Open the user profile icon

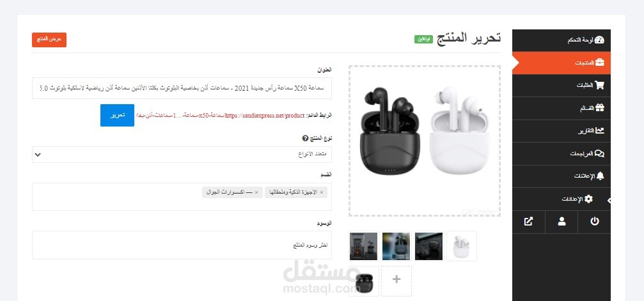point(562,222)
